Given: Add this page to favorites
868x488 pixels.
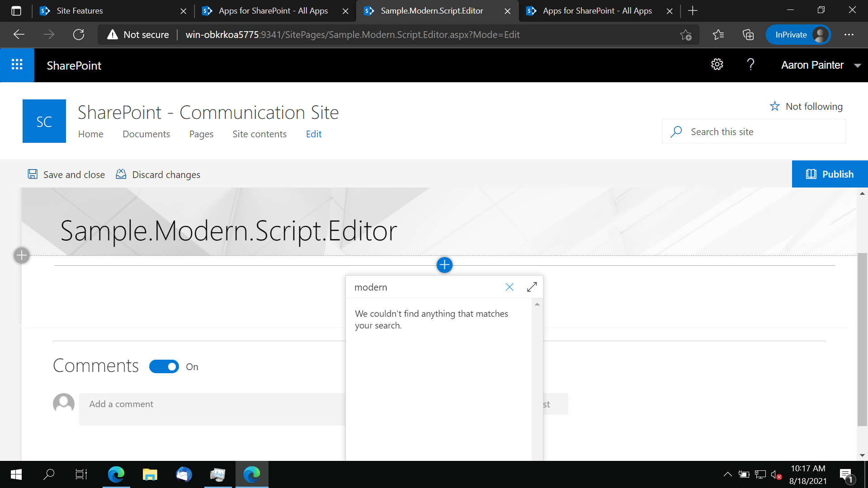Looking at the screenshot, I should pyautogui.click(x=686, y=34).
